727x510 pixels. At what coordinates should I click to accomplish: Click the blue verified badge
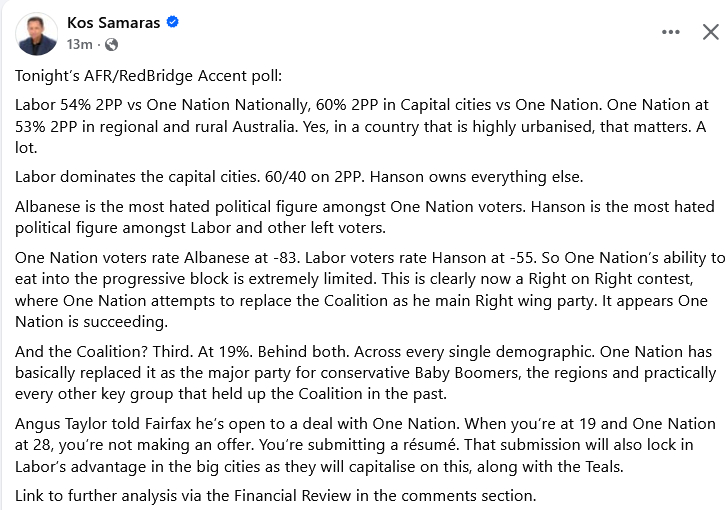[172, 23]
